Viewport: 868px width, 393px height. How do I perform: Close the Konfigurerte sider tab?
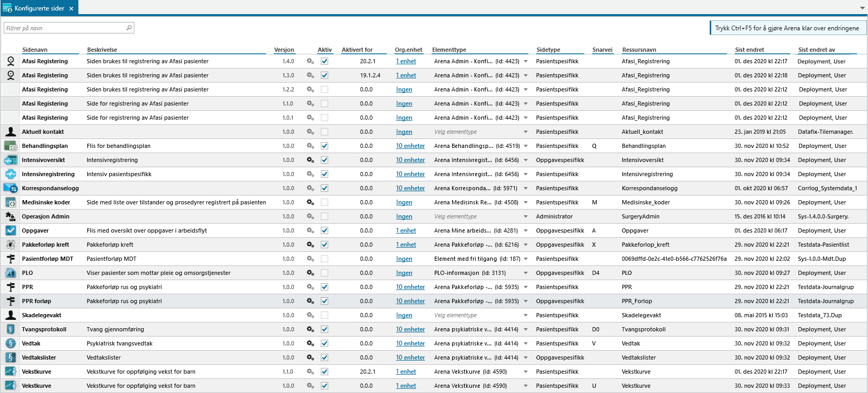click(x=72, y=8)
